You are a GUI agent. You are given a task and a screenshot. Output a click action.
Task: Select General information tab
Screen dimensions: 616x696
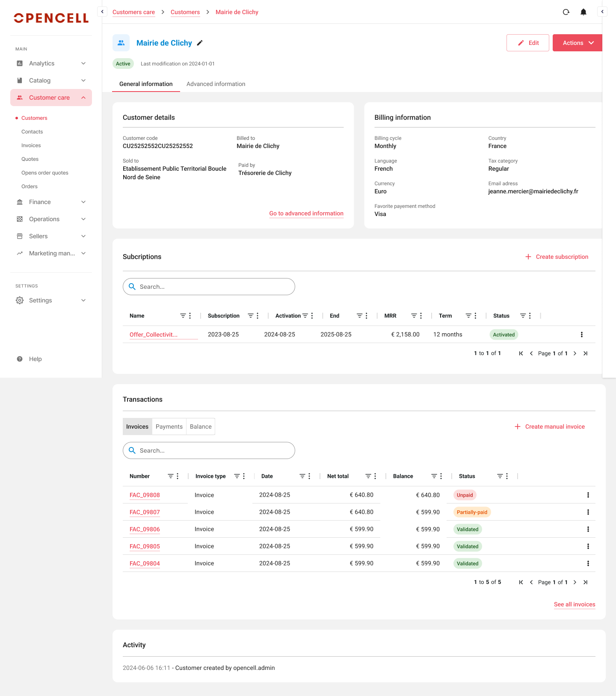(x=146, y=84)
